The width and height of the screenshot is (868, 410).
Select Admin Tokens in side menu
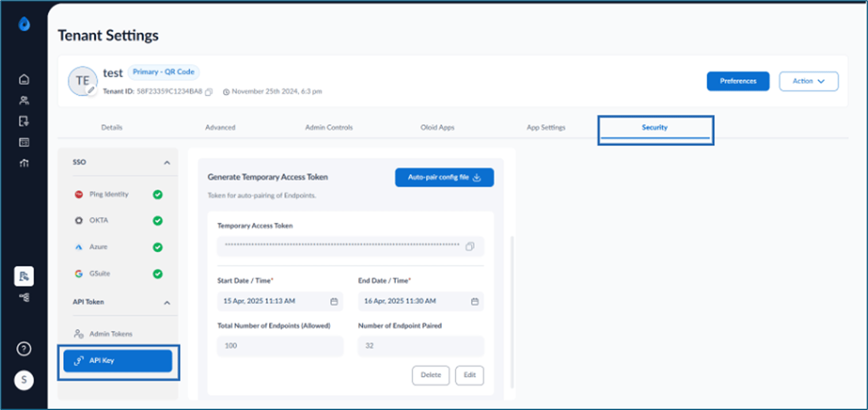118,334
